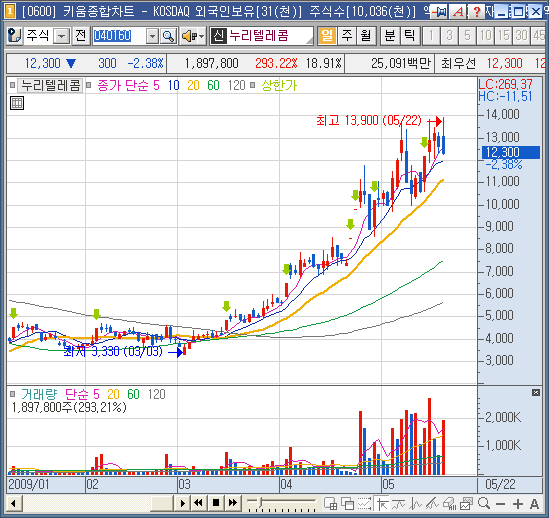Click the chart settings window icon
The image size is (549, 518).
466,504
